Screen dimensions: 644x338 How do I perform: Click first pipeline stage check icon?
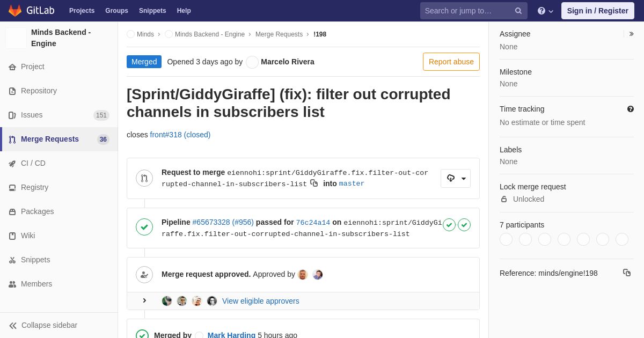pyautogui.click(x=449, y=225)
